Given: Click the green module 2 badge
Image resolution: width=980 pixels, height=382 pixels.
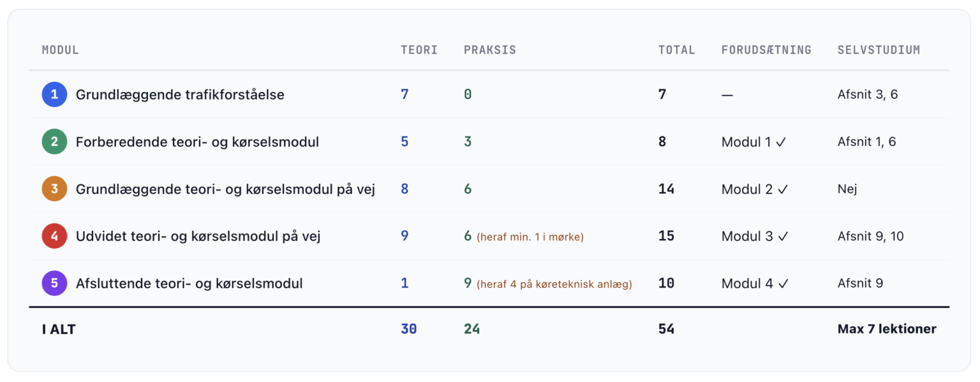Looking at the screenshot, I should [x=54, y=142].
